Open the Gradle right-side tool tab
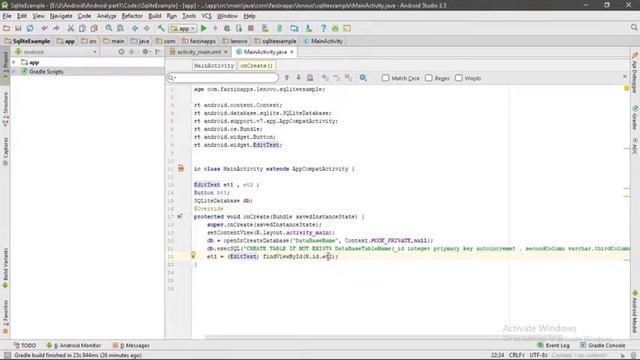 tap(635, 118)
